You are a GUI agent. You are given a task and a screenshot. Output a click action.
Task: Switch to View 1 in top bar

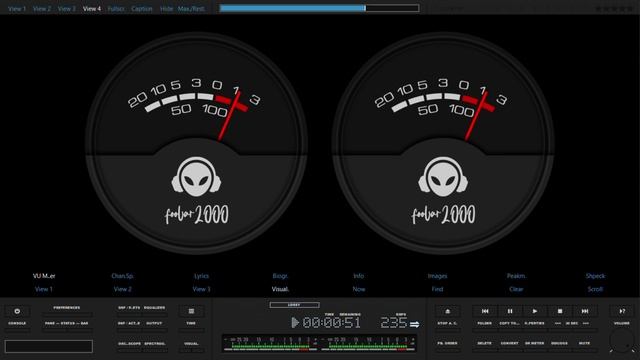click(x=17, y=9)
